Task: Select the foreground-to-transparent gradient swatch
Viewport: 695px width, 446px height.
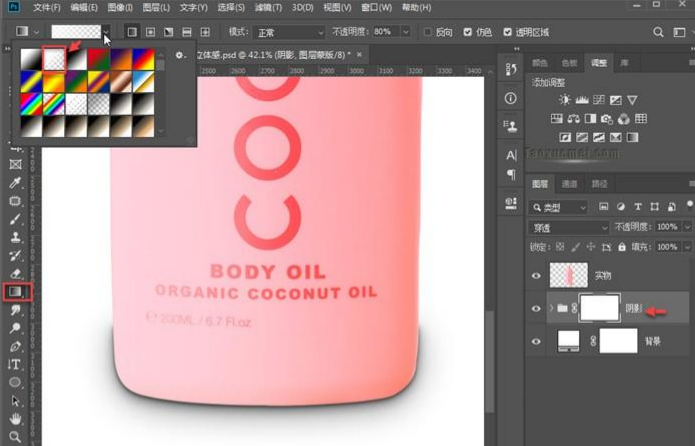Action: [54, 59]
